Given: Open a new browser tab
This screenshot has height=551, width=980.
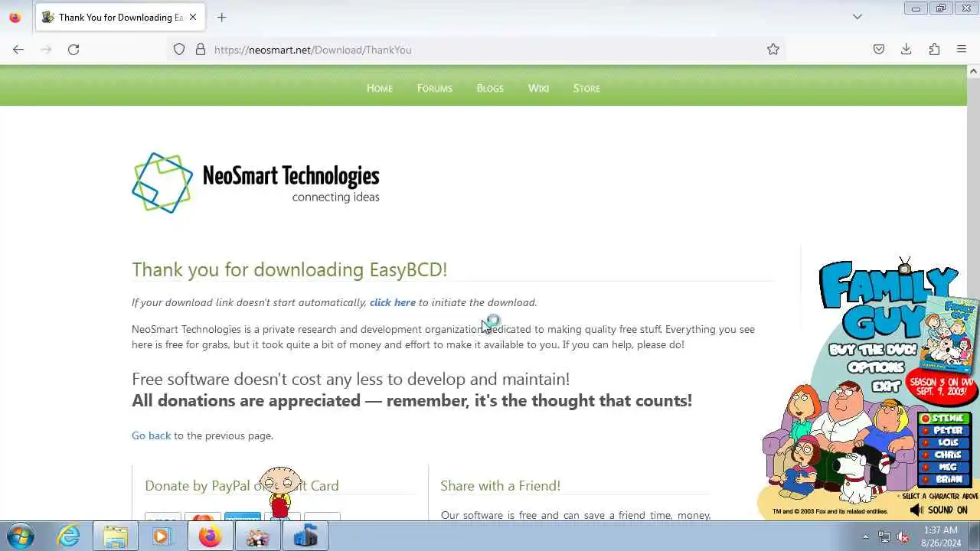Looking at the screenshot, I should click(x=221, y=17).
